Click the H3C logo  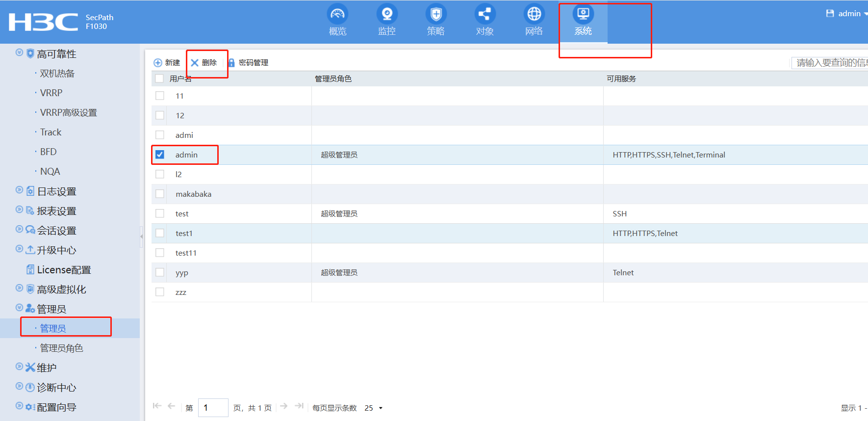43,22
